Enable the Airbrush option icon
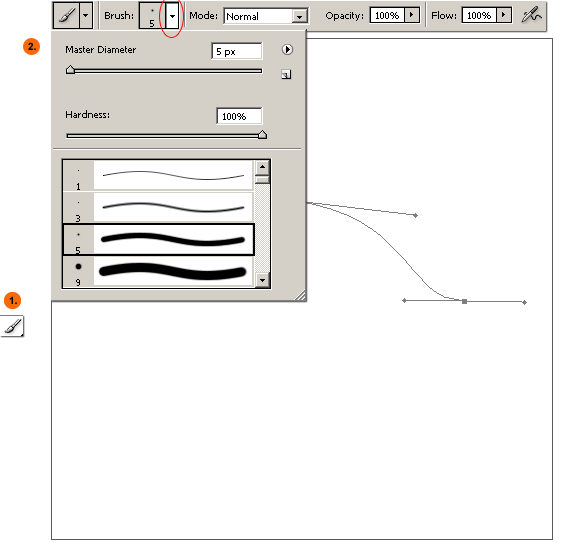 pos(532,15)
